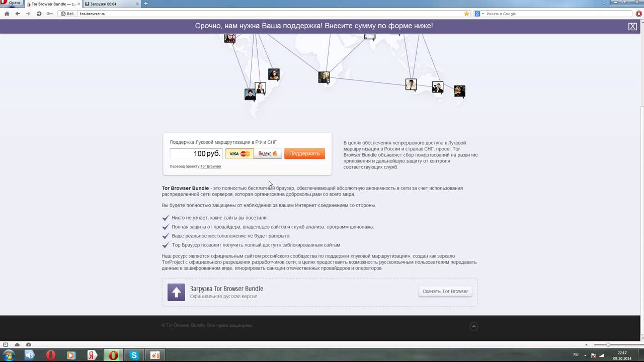
Task: Click the Opera Turbo status icon
Action: point(29,344)
